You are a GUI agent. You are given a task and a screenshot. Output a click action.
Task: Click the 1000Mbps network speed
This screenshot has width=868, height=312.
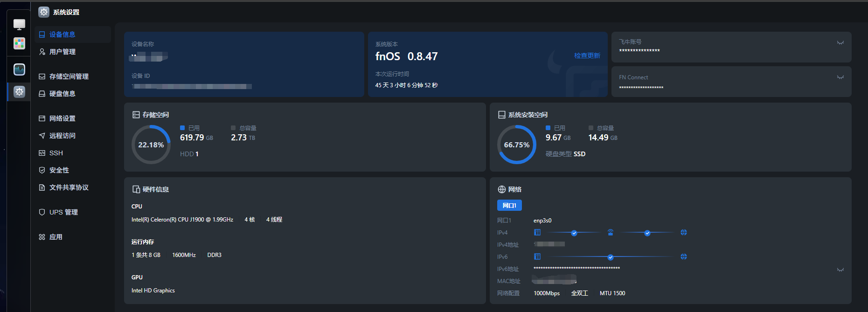click(x=547, y=293)
